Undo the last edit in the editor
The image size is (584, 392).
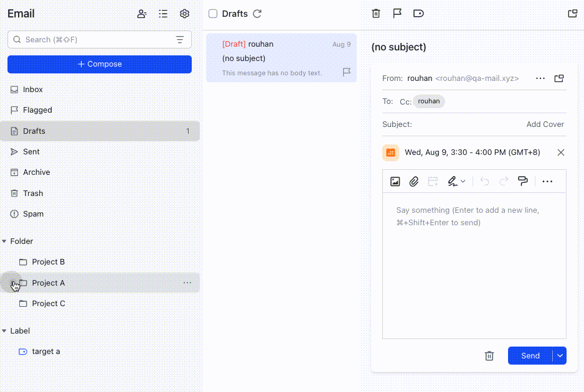[x=485, y=181]
